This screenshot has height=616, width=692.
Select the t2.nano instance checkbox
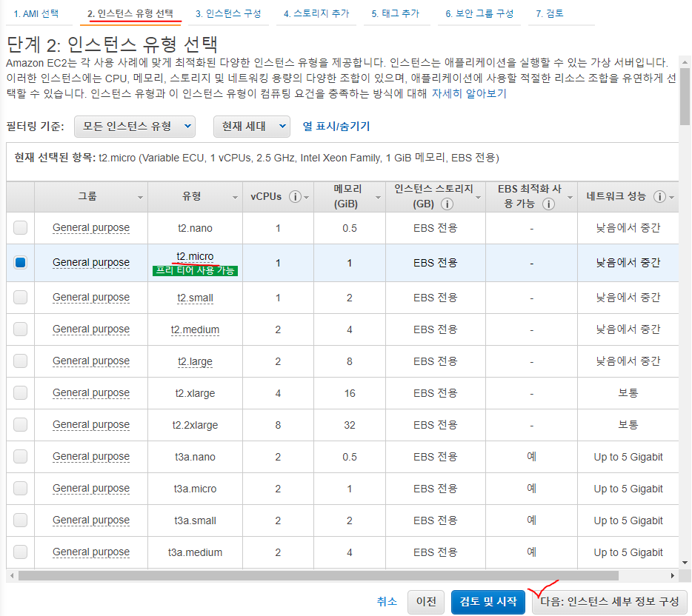click(x=20, y=228)
